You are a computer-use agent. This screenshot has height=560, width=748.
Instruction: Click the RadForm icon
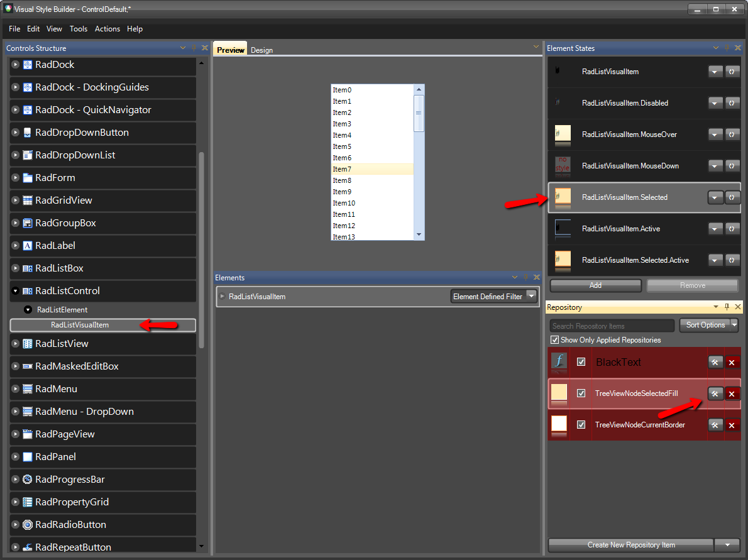[x=28, y=178]
